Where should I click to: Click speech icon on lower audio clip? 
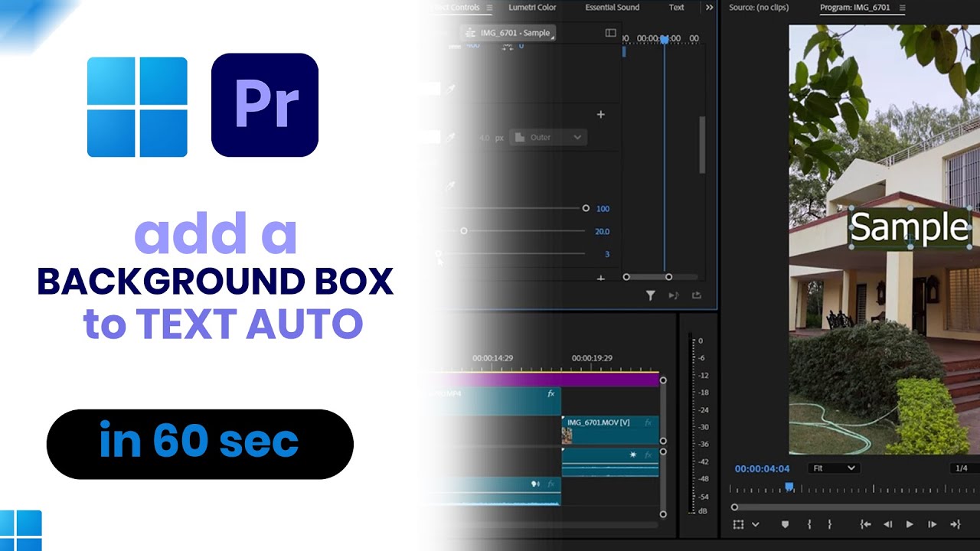(536, 484)
